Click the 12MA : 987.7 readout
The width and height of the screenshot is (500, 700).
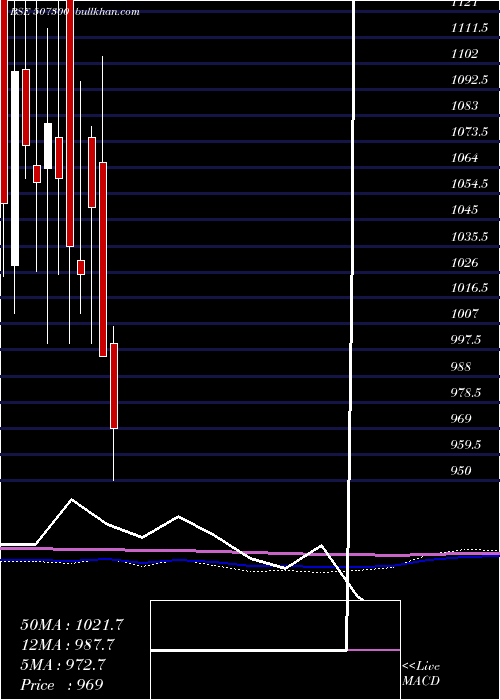(67, 645)
